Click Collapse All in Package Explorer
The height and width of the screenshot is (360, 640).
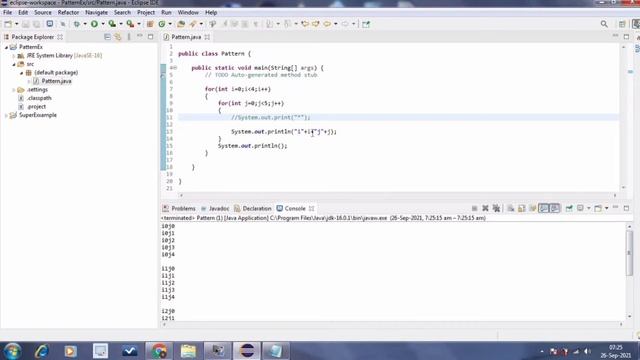(107, 37)
